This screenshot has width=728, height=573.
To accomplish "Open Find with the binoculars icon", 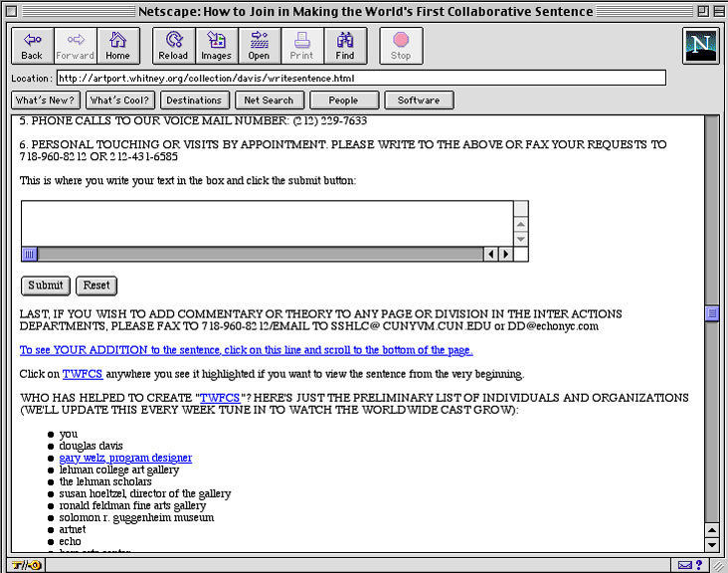I will [x=345, y=46].
